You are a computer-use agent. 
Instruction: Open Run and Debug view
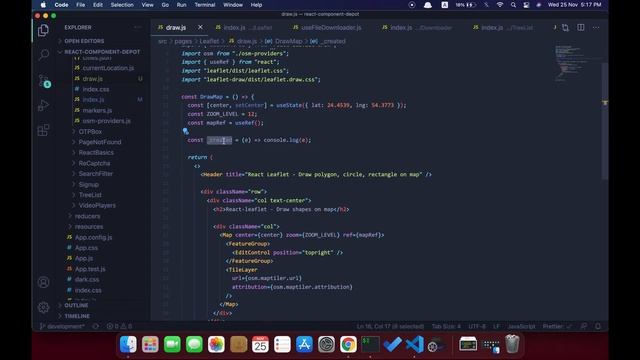[x=43, y=105]
